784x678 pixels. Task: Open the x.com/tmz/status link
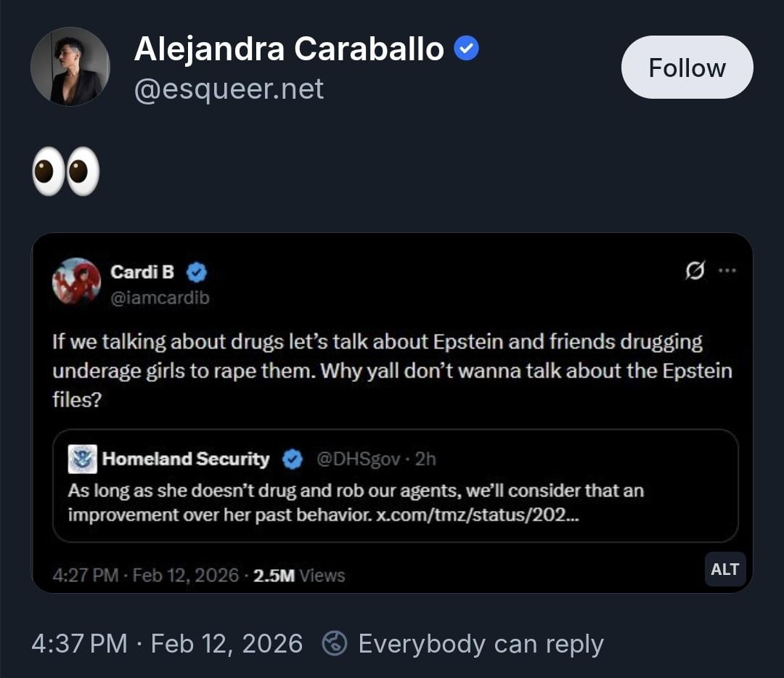click(478, 515)
